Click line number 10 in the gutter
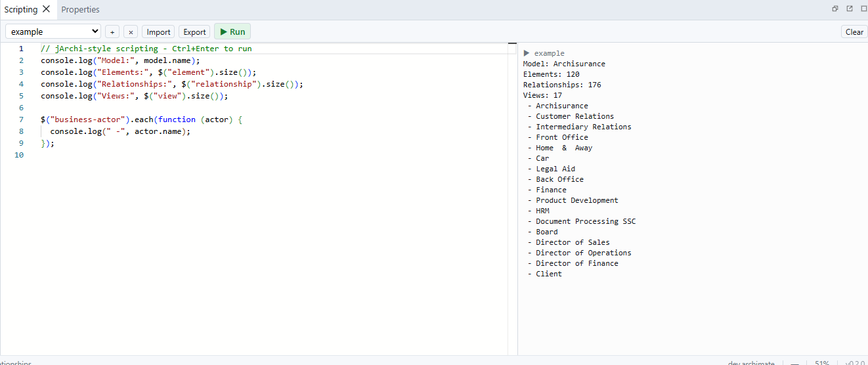The image size is (868, 365). click(18, 155)
